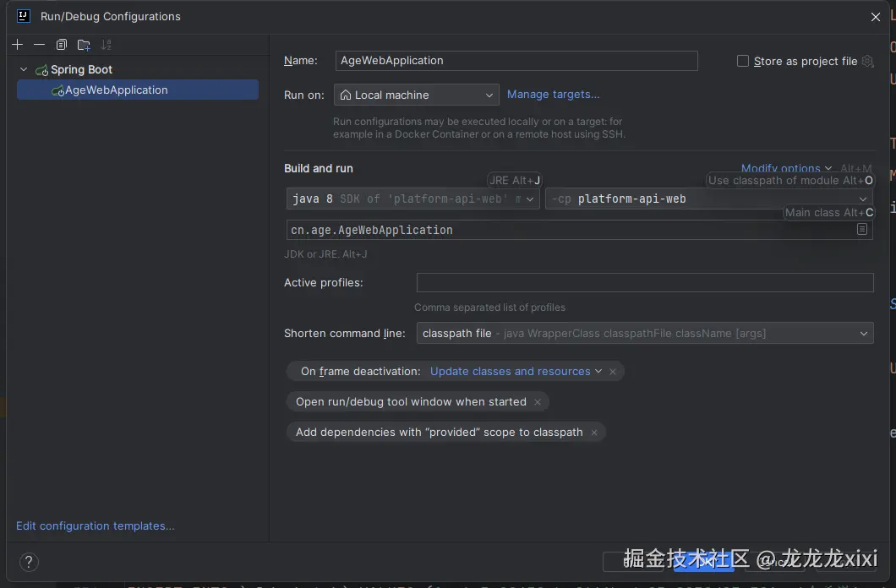The image size is (896, 588).
Task: Sort configurations alphabetically
Action: pos(106,45)
